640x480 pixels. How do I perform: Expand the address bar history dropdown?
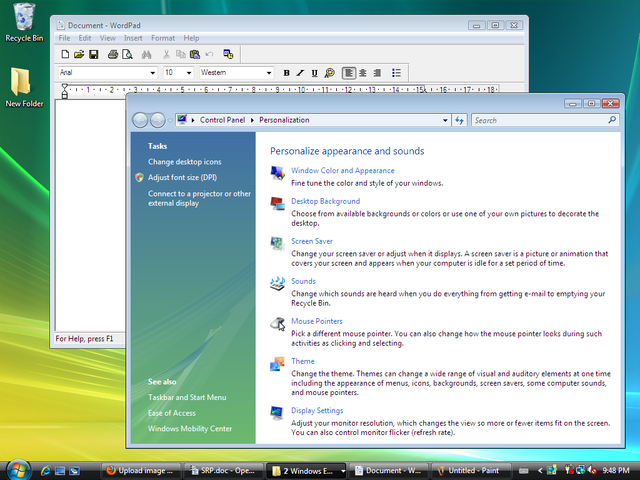pos(445,120)
